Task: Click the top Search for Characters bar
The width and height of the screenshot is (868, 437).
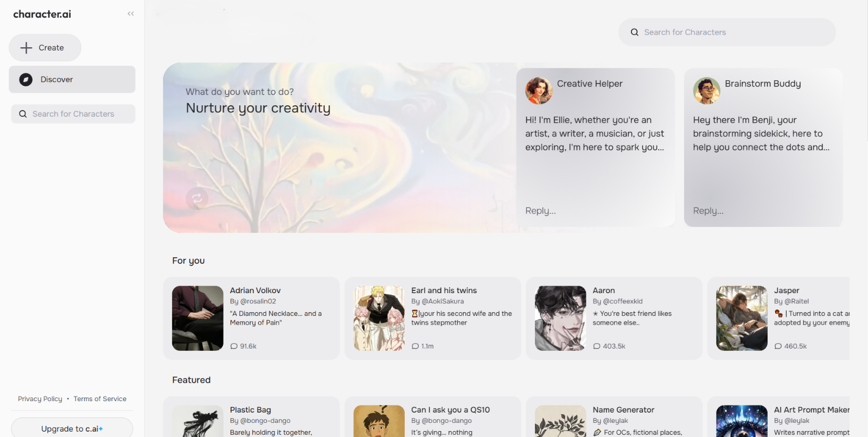Action: pos(727,32)
